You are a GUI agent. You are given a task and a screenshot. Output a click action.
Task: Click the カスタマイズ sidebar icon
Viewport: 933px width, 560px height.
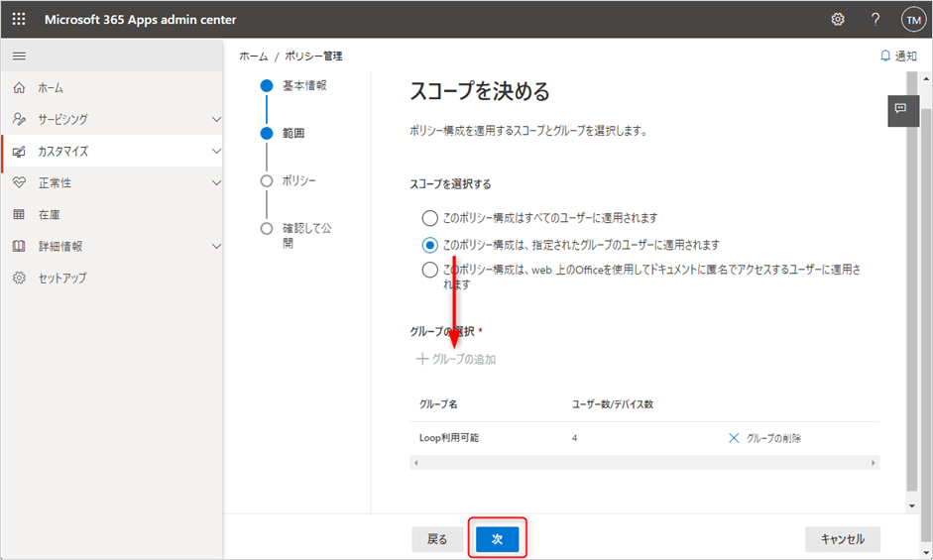(19, 152)
